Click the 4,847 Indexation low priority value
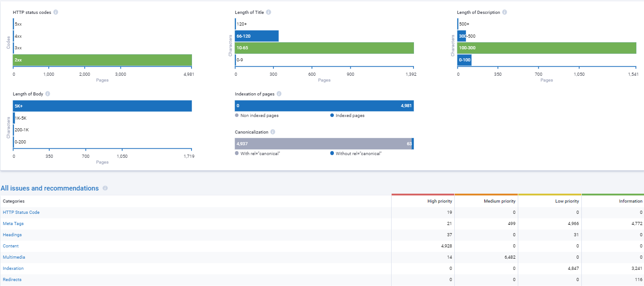This screenshot has height=286, width=644. pyautogui.click(x=573, y=269)
